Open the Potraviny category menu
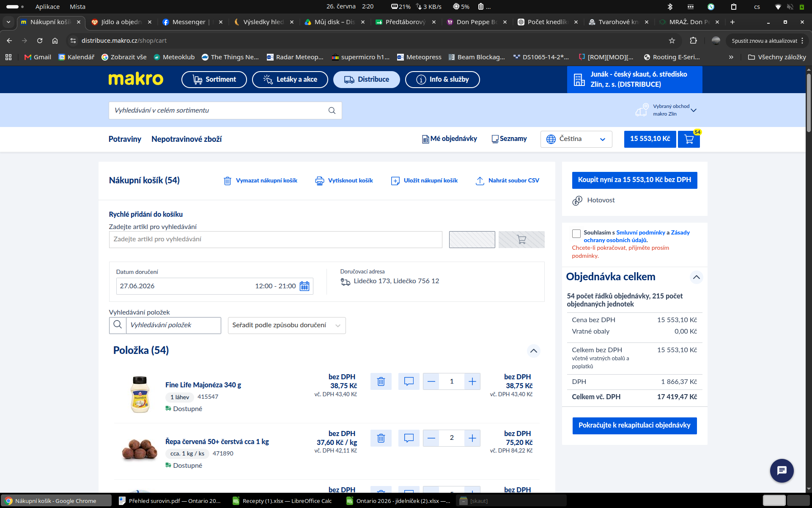 click(125, 139)
